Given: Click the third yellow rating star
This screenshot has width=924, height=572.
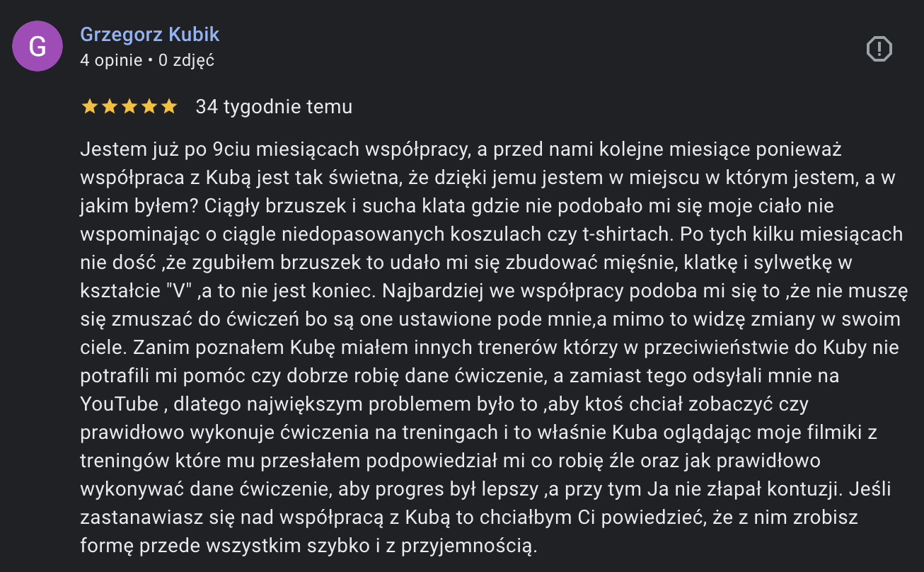Looking at the screenshot, I should coord(129,107).
